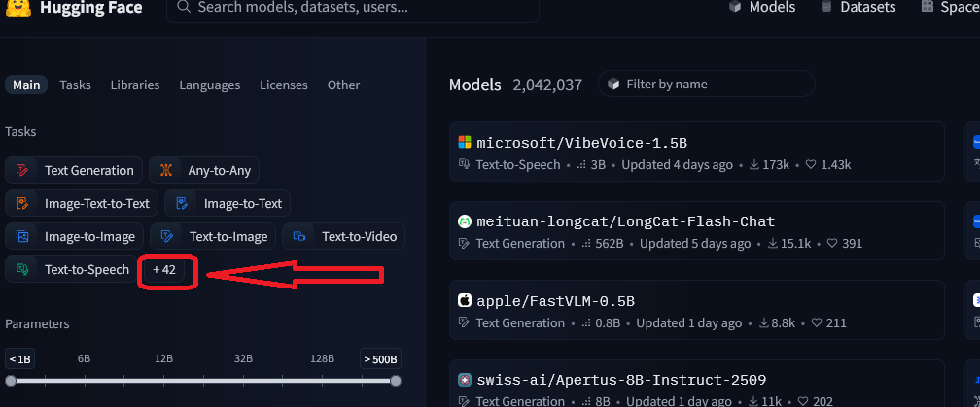Click the Models cube icon in the top nav
The image size is (980, 407).
735,7
